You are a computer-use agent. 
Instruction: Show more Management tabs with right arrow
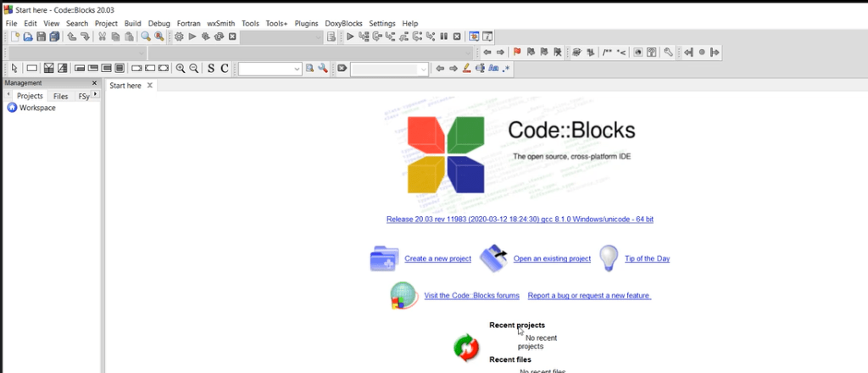[96, 94]
